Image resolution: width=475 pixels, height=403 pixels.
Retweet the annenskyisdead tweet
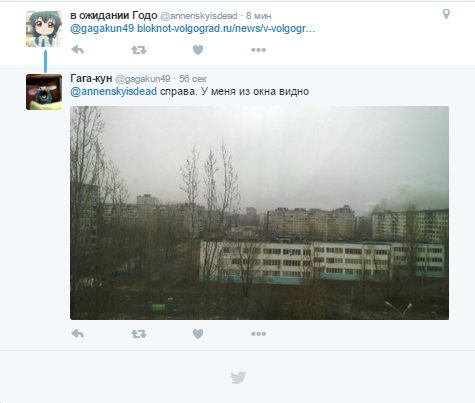139,50
